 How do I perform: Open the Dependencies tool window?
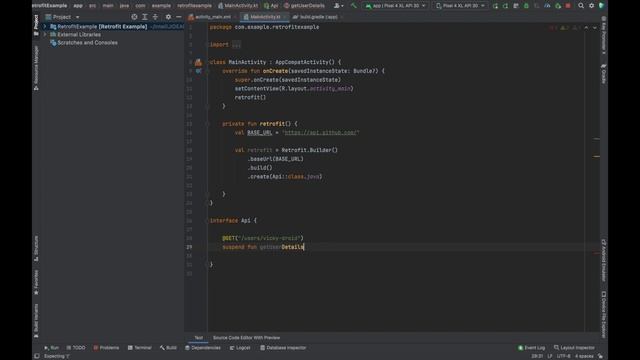click(x=203, y=348)
